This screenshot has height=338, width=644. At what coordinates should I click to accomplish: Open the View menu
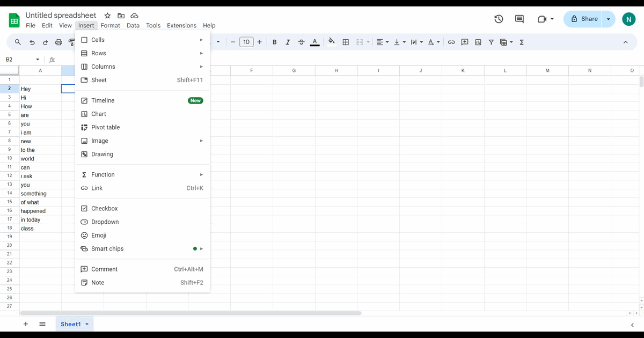point(65,25)
